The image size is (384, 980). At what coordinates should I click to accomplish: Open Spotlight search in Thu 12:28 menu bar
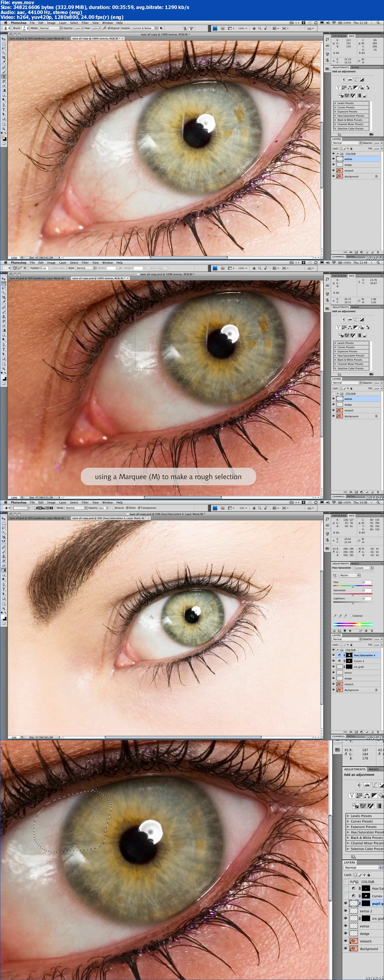click(378, 23)
